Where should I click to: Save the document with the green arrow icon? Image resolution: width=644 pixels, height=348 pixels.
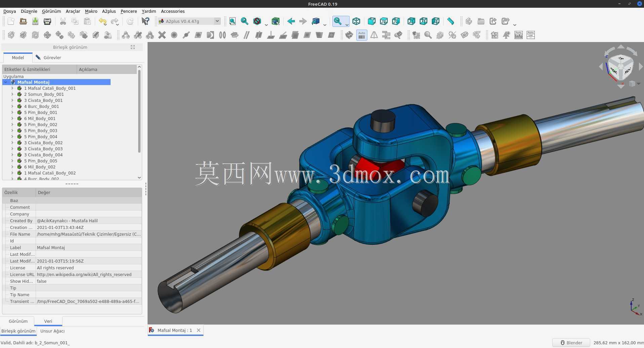[x=35, y=22]
